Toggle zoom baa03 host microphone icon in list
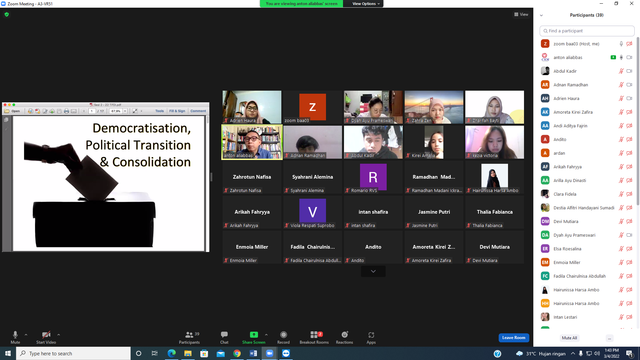The height and width of the screenshot is (360, 640). [621, 44]
